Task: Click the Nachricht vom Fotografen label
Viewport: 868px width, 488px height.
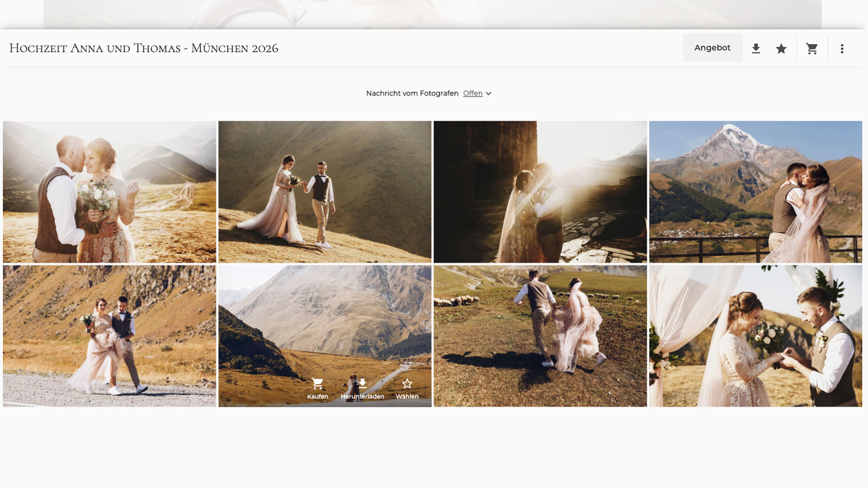Action: click(412, 93)
